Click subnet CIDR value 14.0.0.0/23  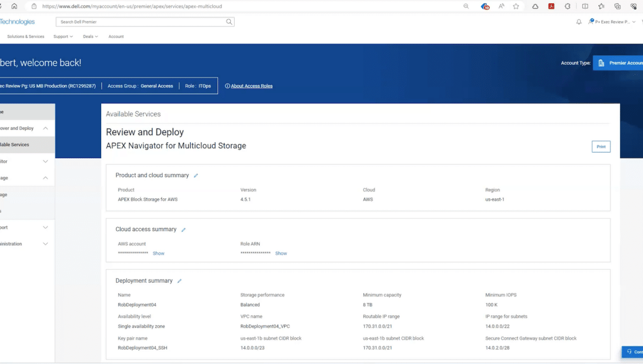tap(252, 348)
